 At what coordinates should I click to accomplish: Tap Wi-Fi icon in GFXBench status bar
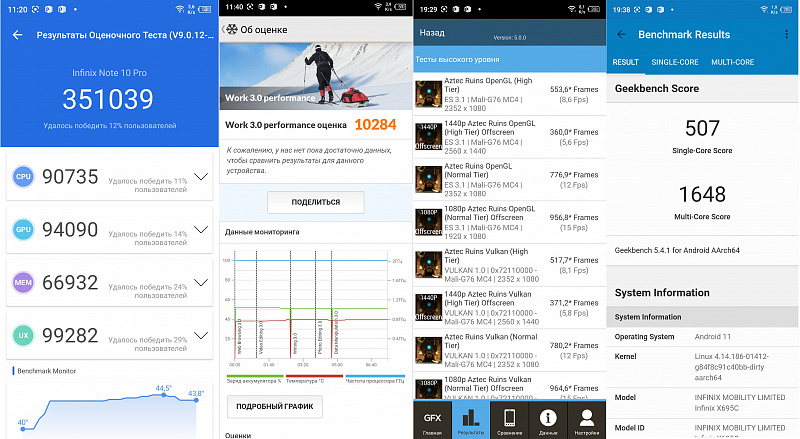(573, 9)
